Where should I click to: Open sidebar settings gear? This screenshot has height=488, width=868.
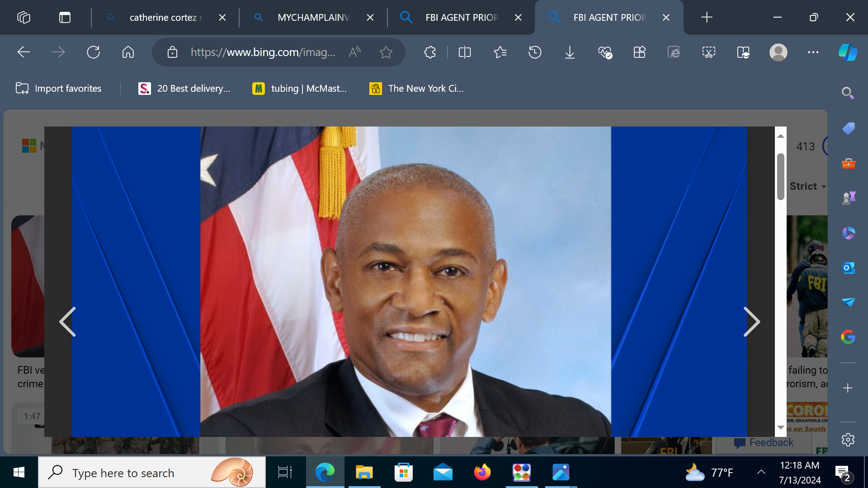(x=848, y=440)
